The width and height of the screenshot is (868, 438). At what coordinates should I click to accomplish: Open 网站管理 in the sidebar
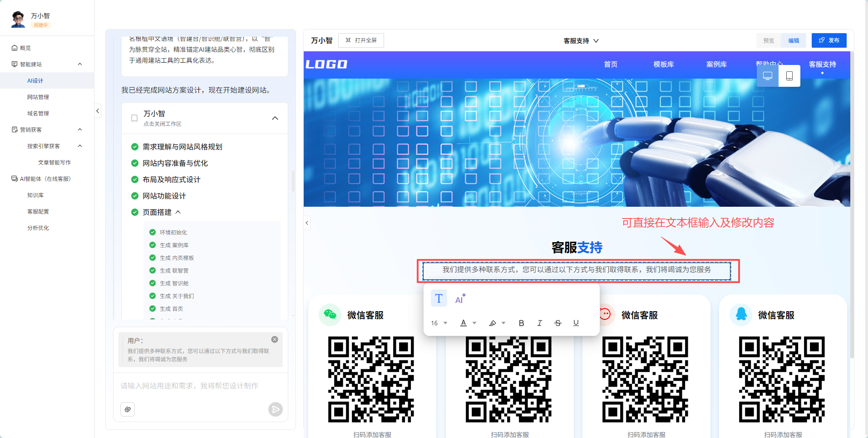coord(38,97)
